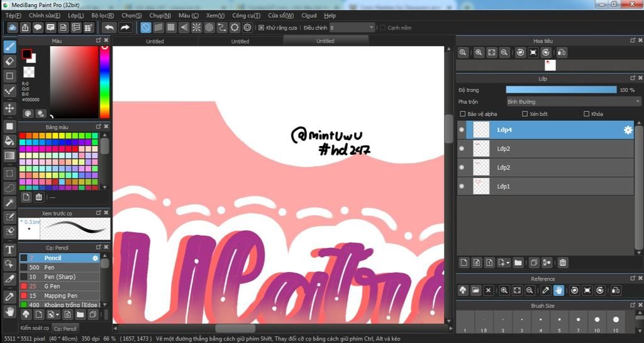
Task: Open the Lớp(L) menu
Action: pos(76,16)
